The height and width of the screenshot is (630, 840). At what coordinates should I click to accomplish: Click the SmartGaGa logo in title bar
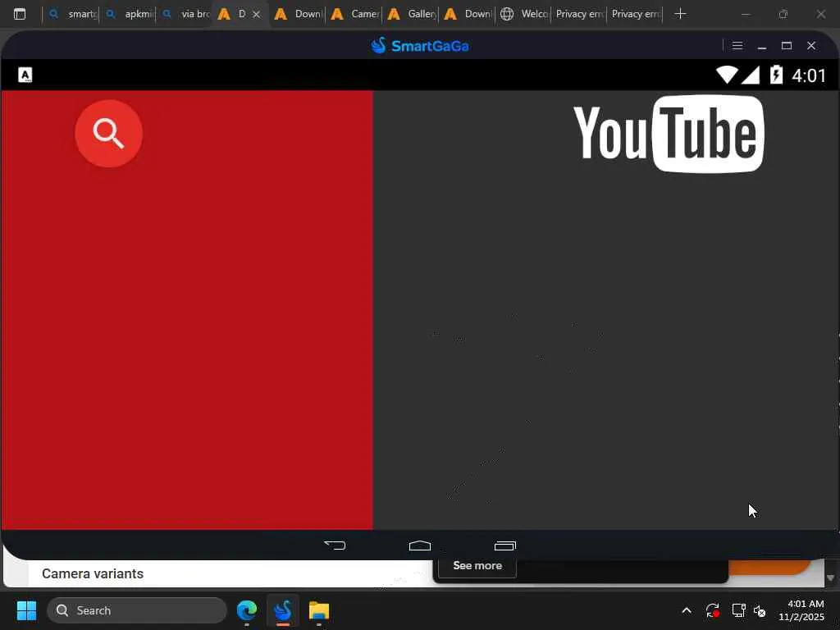[420, 46]
